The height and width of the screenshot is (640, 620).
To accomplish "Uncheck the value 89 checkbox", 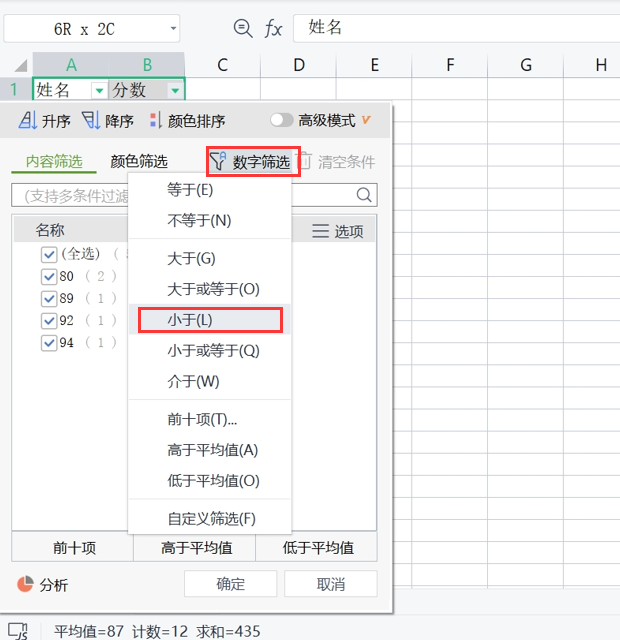I will coord(49,298).
